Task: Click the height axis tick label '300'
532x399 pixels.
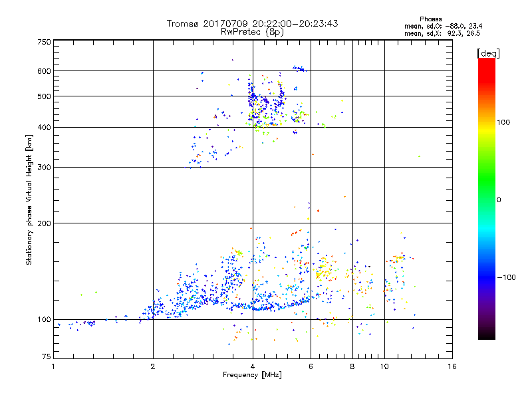Action: [x=44, y=167]
